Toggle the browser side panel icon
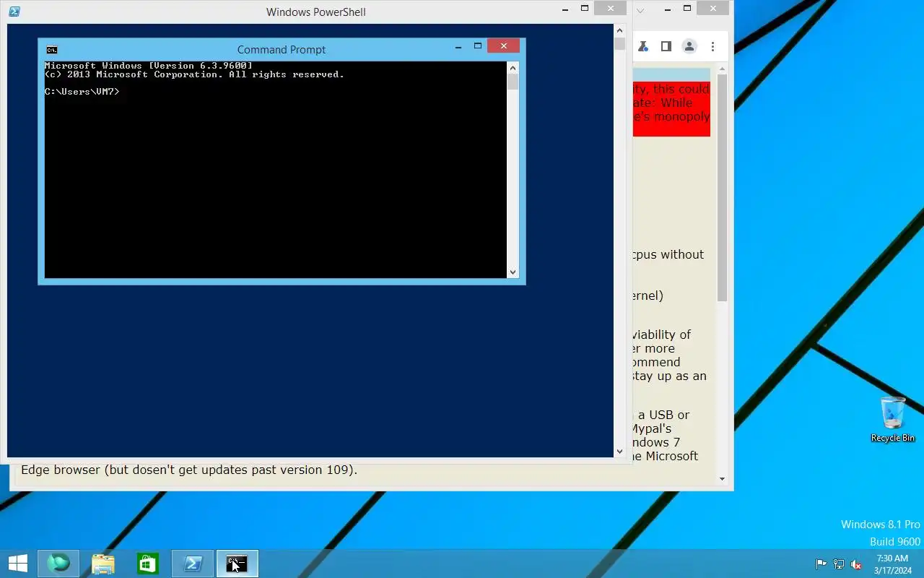The width and height of the screenshot is (924, 578). point(666,46)
